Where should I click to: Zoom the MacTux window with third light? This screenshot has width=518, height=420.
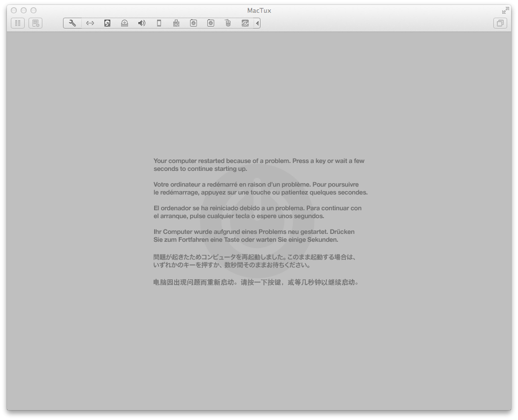pos(33,10)
